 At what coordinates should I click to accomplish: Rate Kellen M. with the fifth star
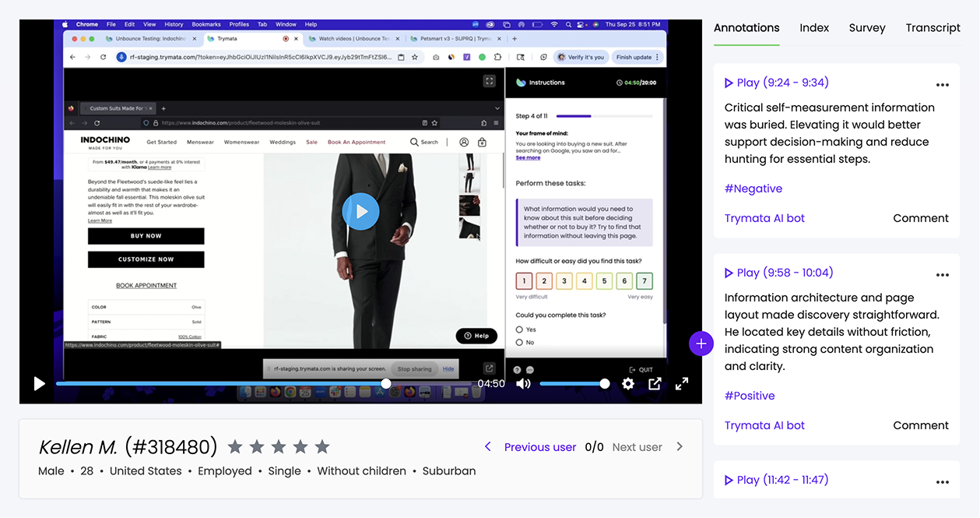coord(322,446)
